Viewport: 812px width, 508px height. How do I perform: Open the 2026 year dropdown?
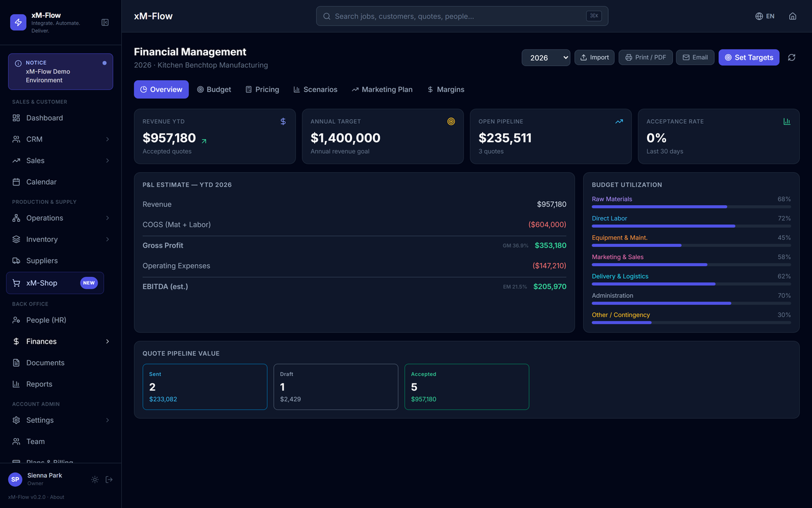[x=546, y=58]
